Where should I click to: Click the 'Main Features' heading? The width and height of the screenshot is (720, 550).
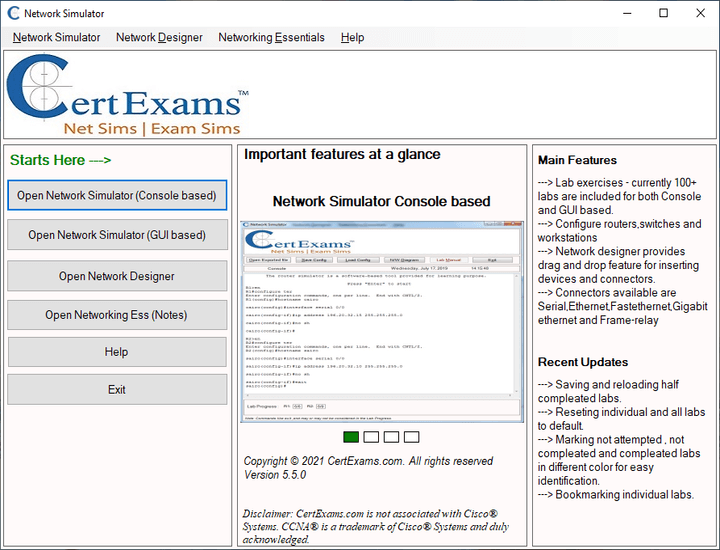point(577,160)
